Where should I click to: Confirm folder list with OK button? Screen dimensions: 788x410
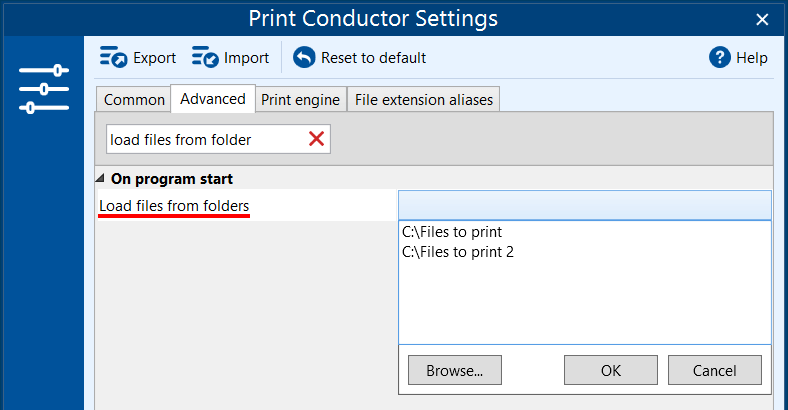[611, 370]
